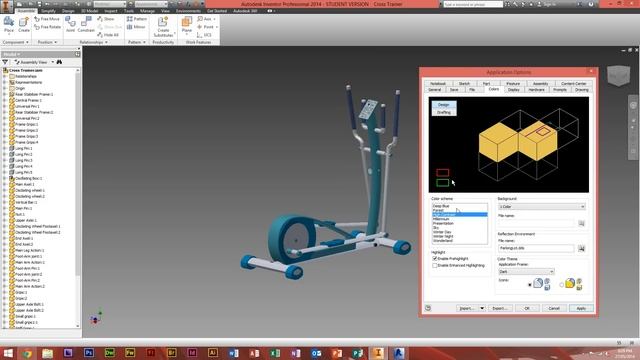This screenshot has width=640, height=360.
Task: Browse for reflection environment file
Action: (x=582, y=248)
